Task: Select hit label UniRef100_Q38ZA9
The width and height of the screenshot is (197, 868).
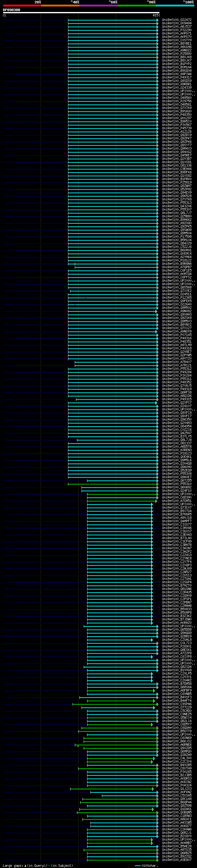Action: [177, 755]
